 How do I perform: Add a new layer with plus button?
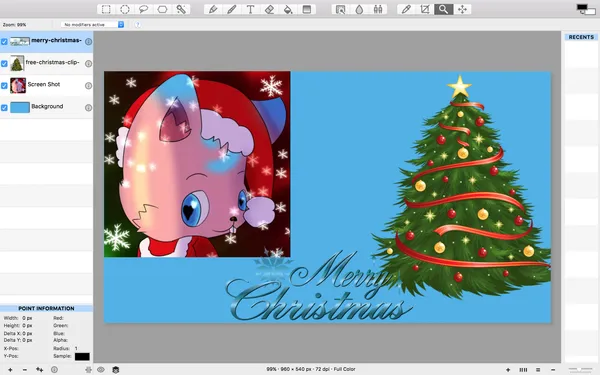click(x=10, y=370)
